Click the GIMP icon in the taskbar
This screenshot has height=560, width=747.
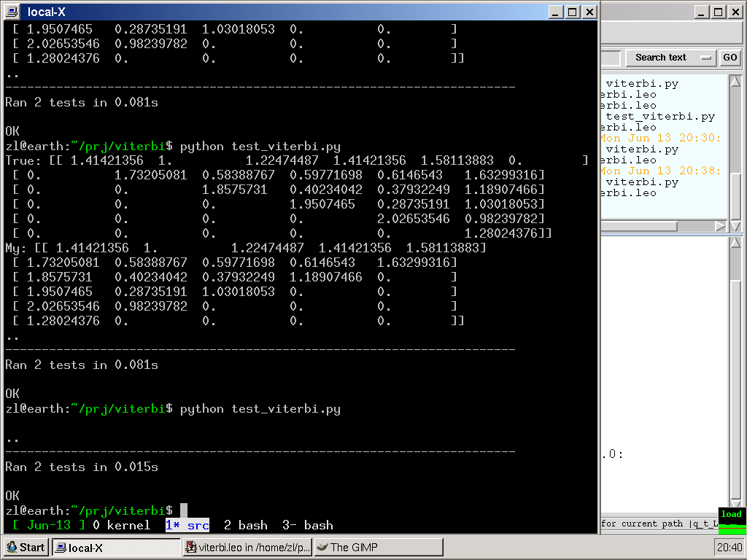click(322, 547)
